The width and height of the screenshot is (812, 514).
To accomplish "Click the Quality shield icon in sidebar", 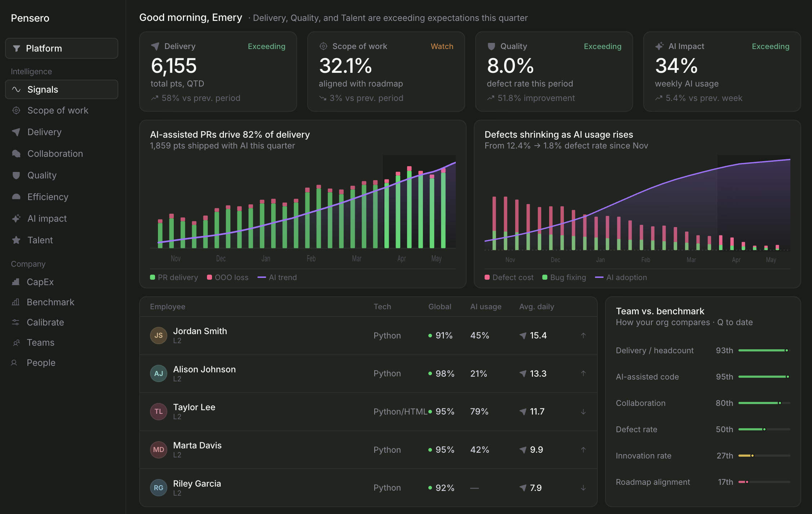I will 16,175.
